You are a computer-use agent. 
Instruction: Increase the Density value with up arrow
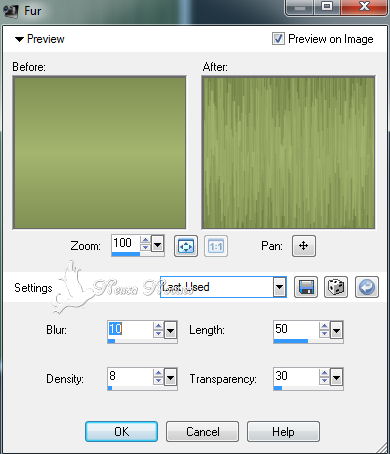[x=158, y=373]
